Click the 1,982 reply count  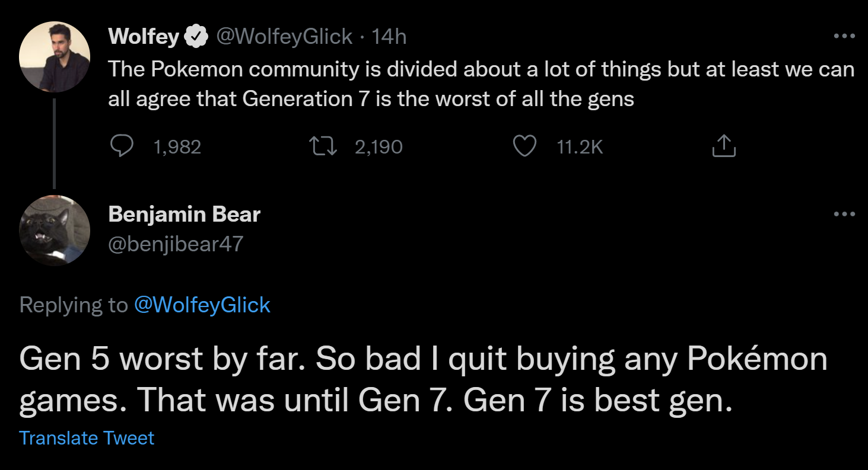(177, 146)
